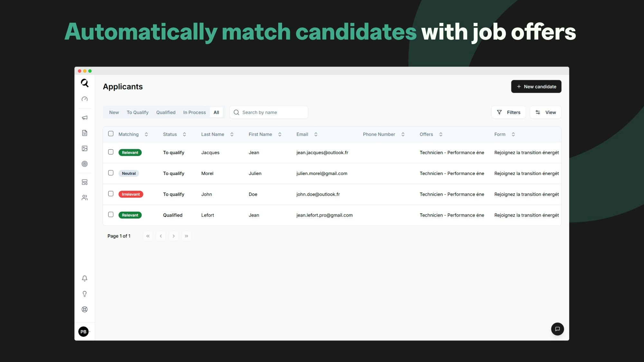The height and width of the screenshot is (362, 644).
Task: Open the lifebuoy help icon
Action: 84,309
